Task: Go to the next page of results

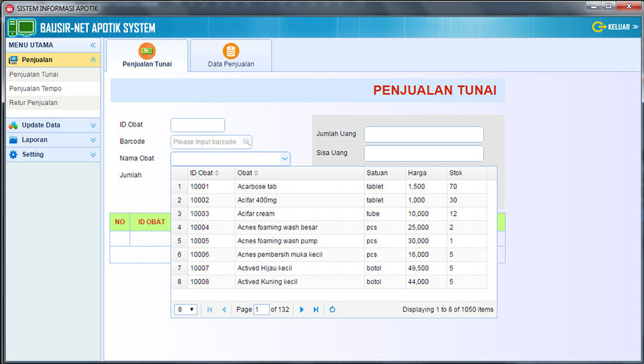Action: coord(302,310)
